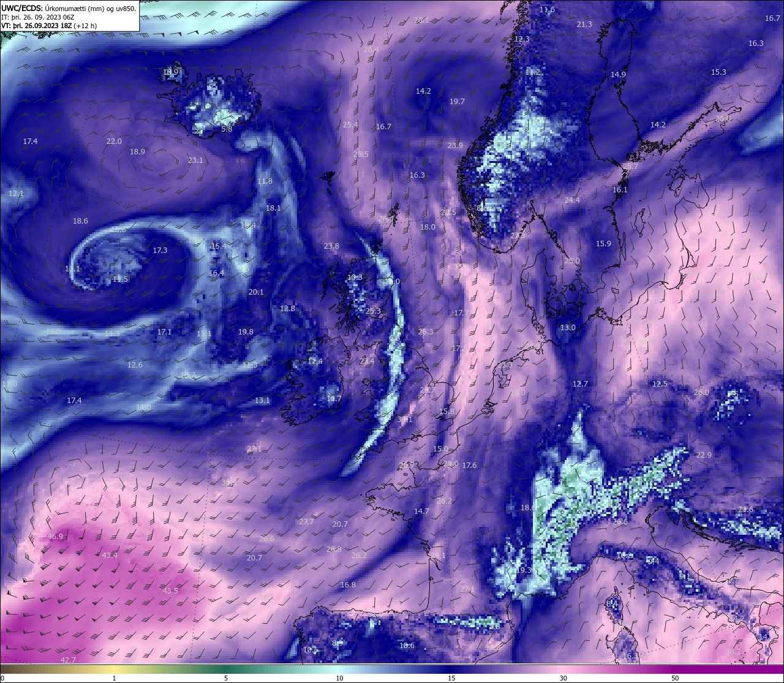Click the '18.9' value on the map

pyautogui.click(x=137, y=152)
